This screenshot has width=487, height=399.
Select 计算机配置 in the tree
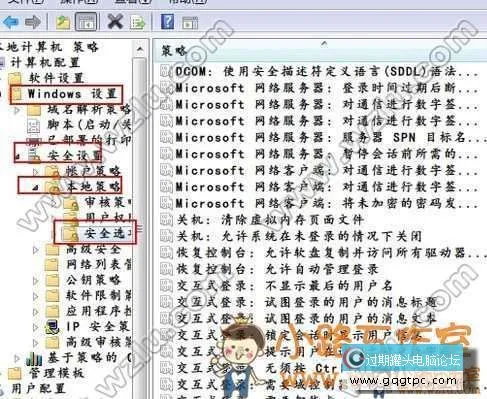tap(45, 62)
